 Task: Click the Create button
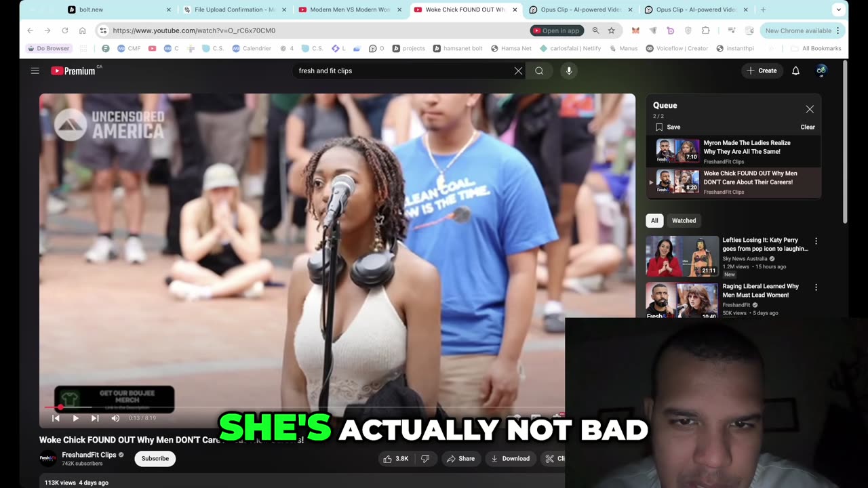pyautogui.click(x=762, y=70)
